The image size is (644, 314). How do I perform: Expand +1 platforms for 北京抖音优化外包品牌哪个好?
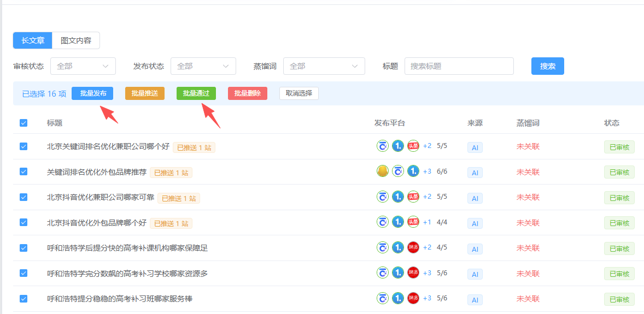coord(427,222)
